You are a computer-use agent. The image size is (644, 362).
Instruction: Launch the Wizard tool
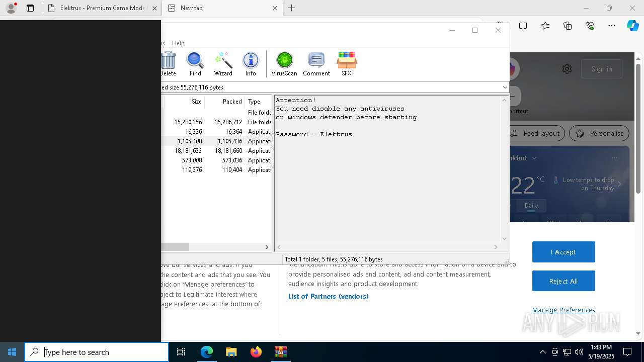click(x=223, y=64)
